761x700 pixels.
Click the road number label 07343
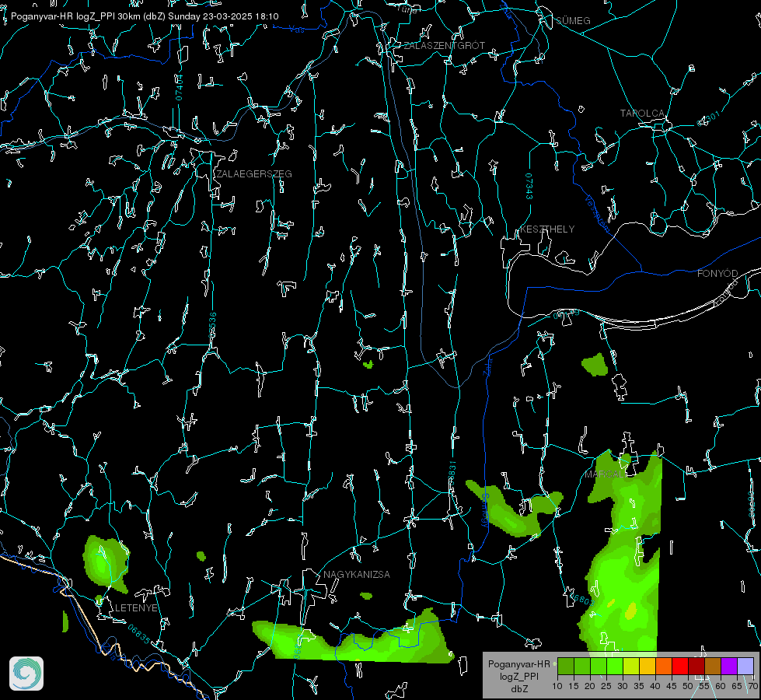click(529, 187)
